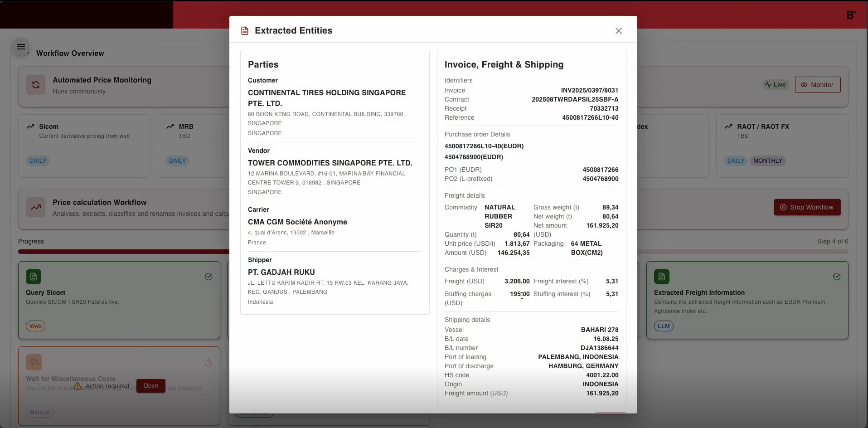Click the workflow progress bar
This screenshot has height=428, width=868.
click(123, 252)
